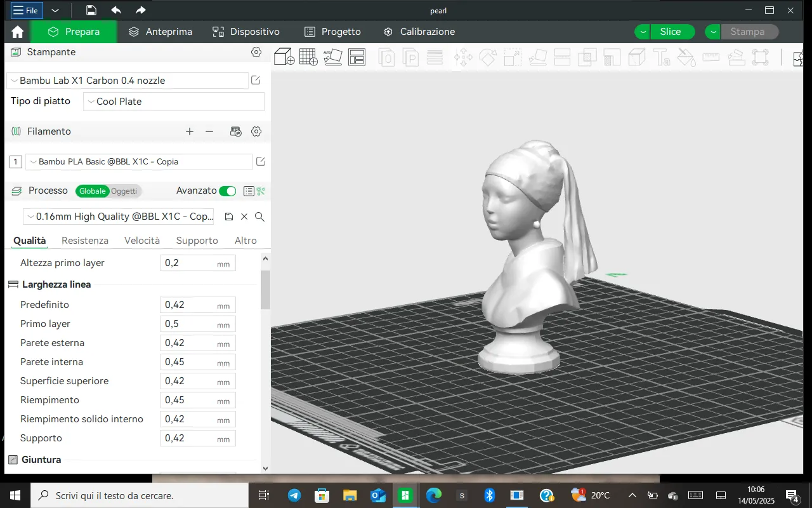Save the 0.16mm High Quality process preset
This screenshot has height=508, width=812.
[x=229, y=217]
